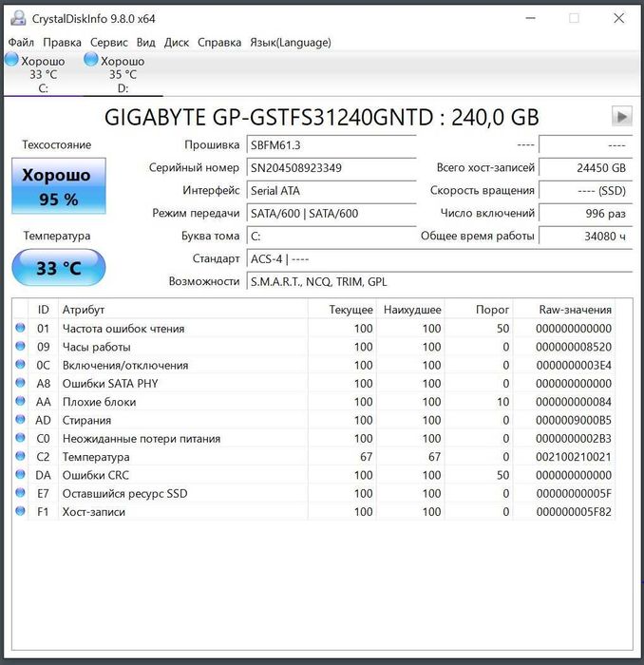This screenshot has height=665, width=644.
Task: Open the Справка menu
Action: click(x=219, y=43)
